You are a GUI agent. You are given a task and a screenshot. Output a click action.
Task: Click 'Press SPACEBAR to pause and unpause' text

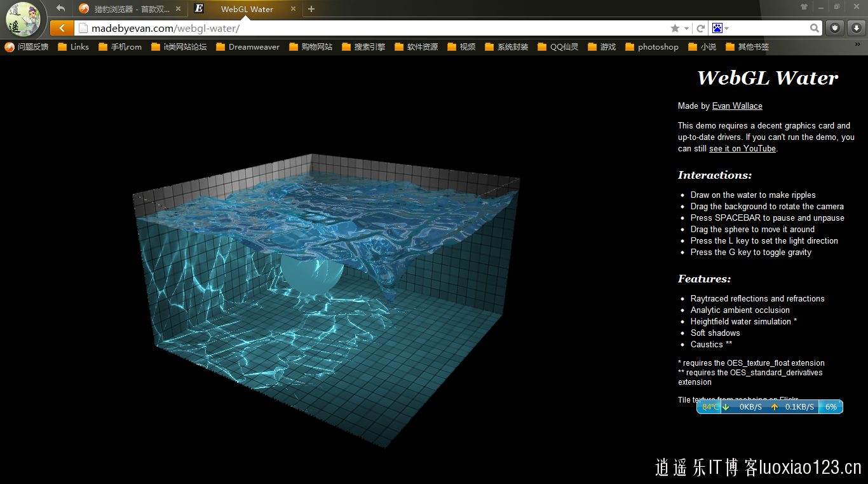(768, 218)
